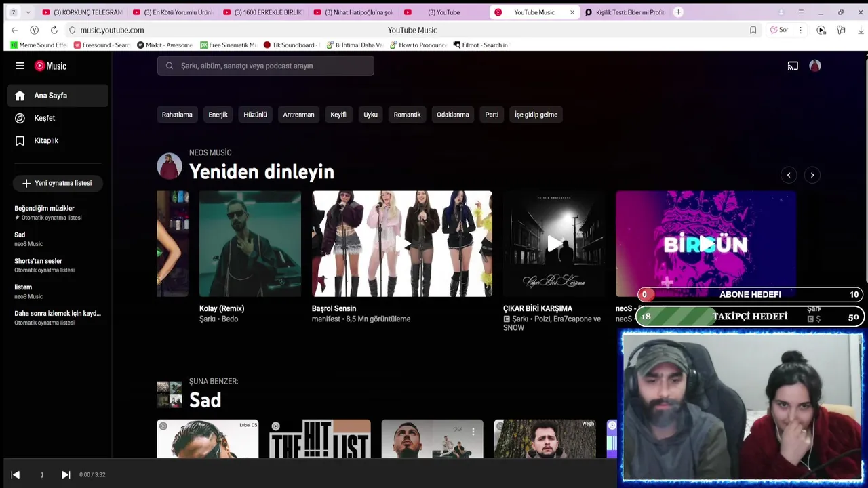Play the Başrol Sensin video thumbnail
The height and width of the screenshot is (488, 868).
tap(402, 243)
